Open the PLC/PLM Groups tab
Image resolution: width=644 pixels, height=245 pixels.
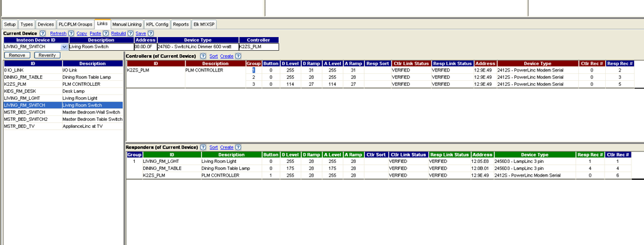click(75, 24)
